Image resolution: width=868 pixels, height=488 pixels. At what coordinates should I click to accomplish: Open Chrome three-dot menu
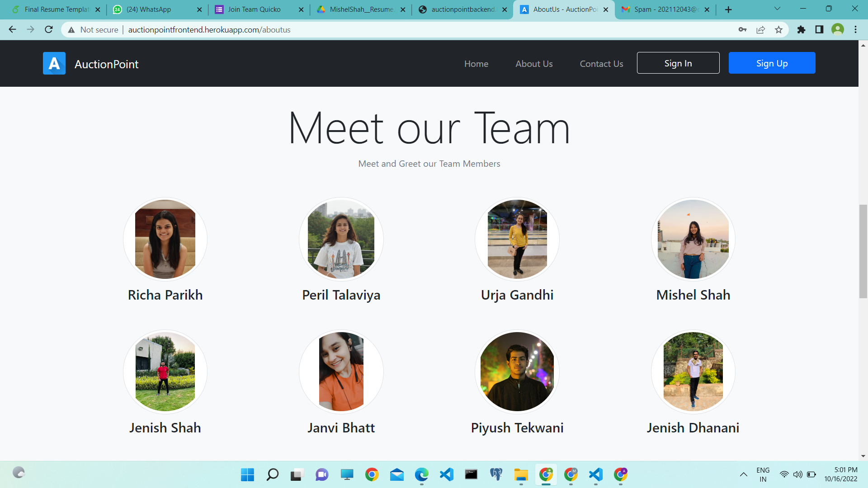(x=855, y=30)
